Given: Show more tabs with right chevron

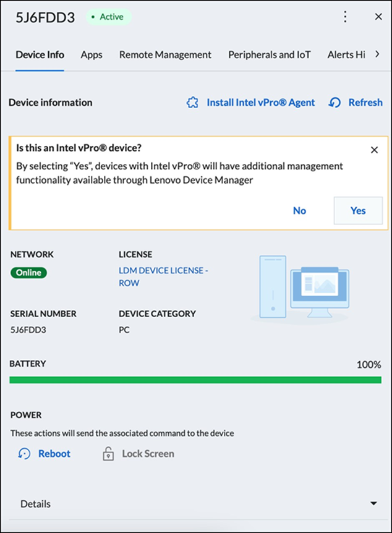Looking at the screenshot, I should pos(377,54).
